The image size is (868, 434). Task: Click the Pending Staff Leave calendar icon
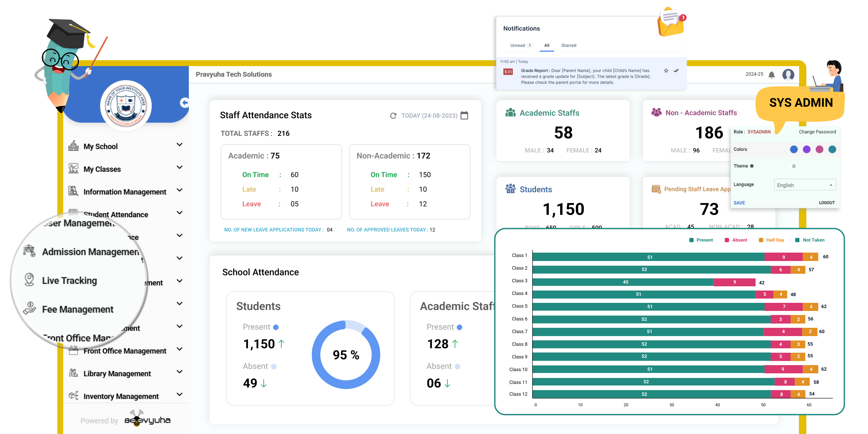[656, 189]
